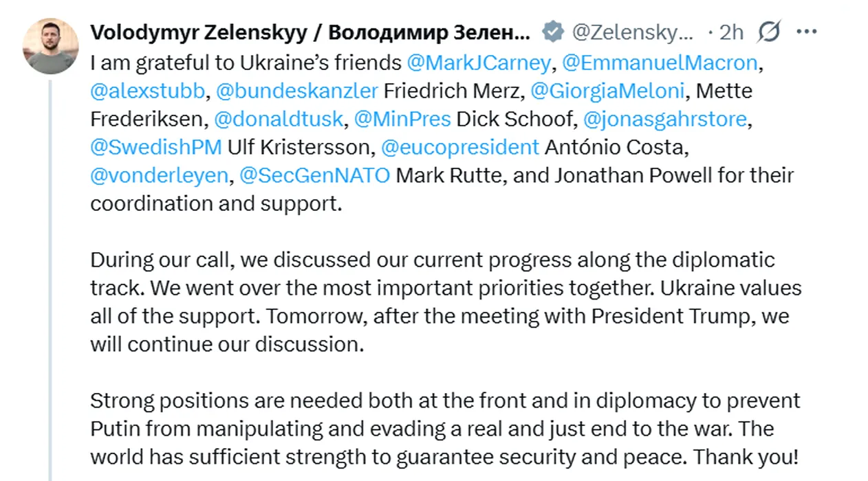Viewport: 868px width, 481px height.
Task: Click the vertical thread line below avatar
Action: click(x=50, y=275)
